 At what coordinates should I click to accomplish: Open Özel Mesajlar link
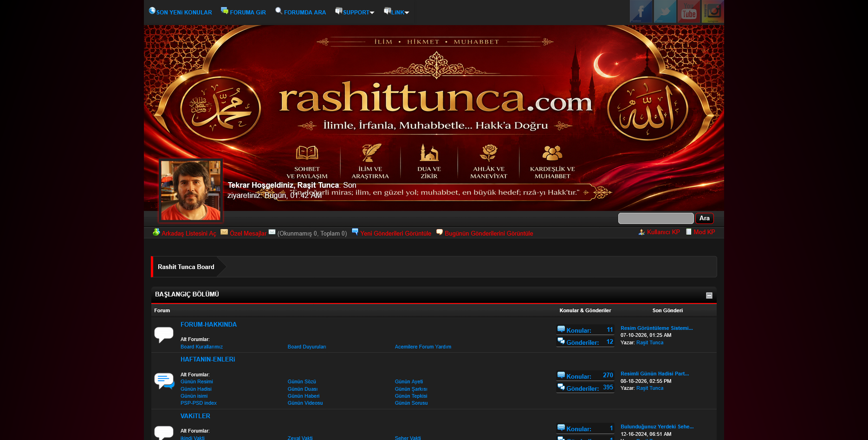(x=248, y=234)
